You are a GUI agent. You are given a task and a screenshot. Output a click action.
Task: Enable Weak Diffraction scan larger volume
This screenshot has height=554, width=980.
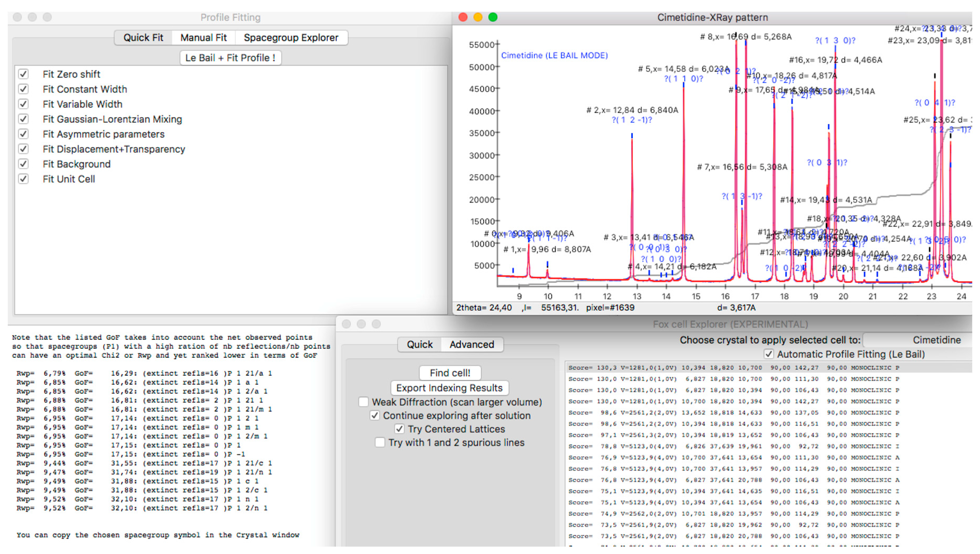(363, 402)
